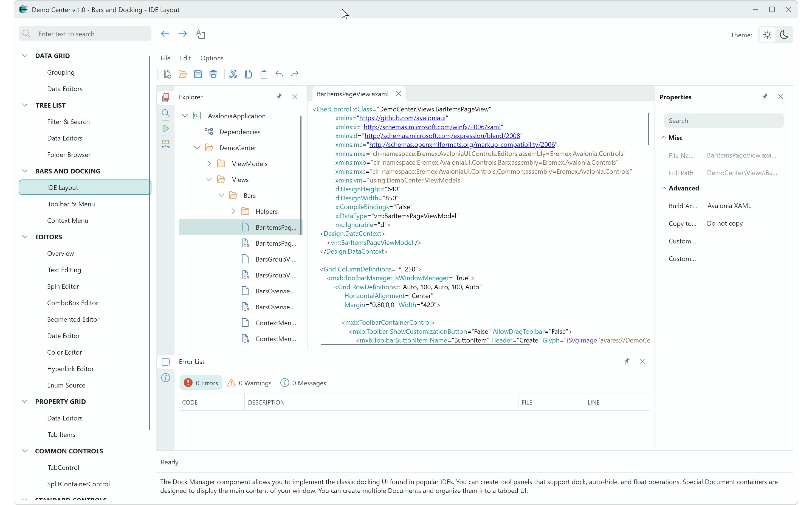Toggle the 0 Warnings filter
The height and width of the screenshot is (505, 812).
249,383
